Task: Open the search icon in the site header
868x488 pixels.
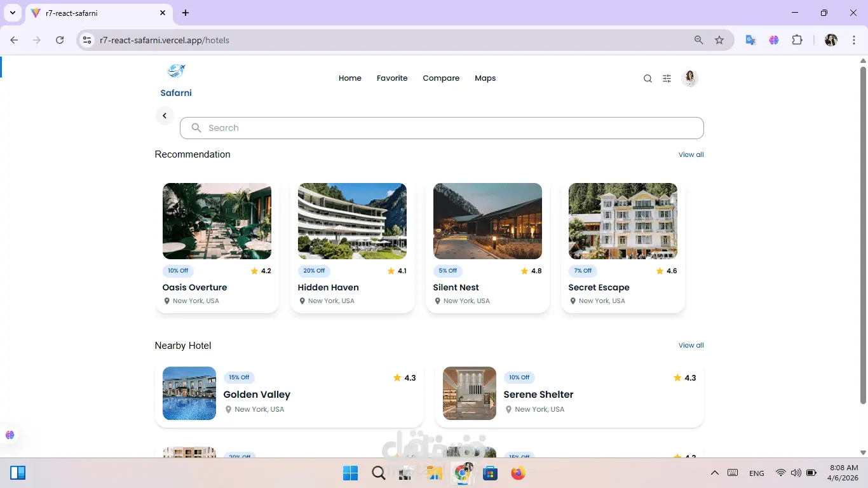Action: point(648,79)
